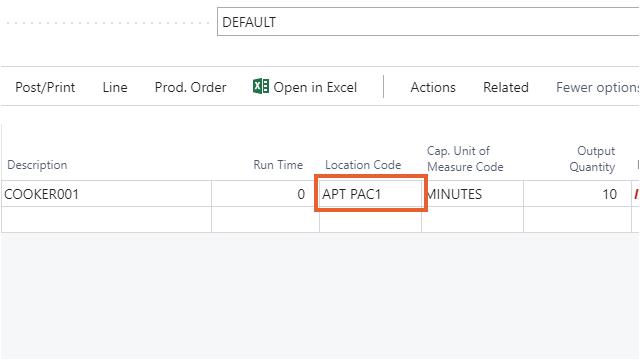Open the Line menu
The width and height of the screenshot is (640, 360).
coord(115,87)
